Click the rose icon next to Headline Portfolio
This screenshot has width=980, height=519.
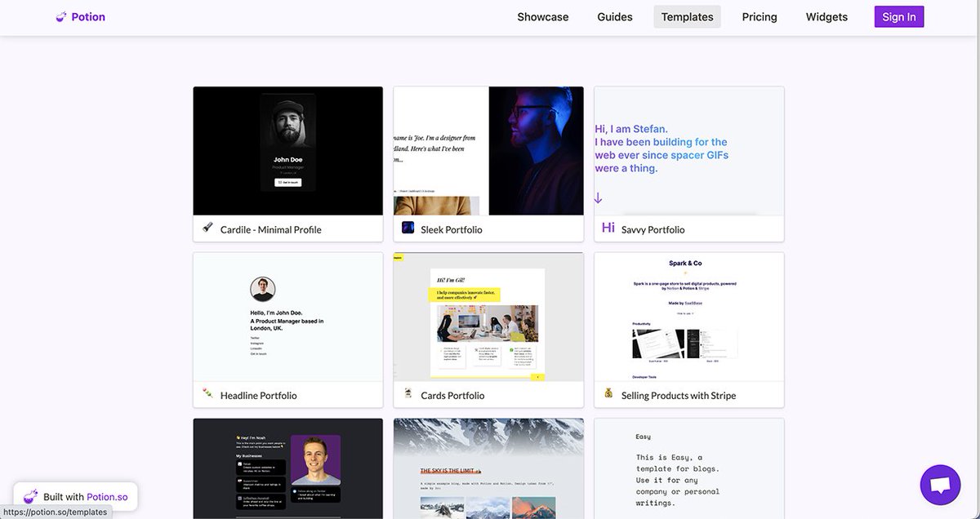point(207,393)
